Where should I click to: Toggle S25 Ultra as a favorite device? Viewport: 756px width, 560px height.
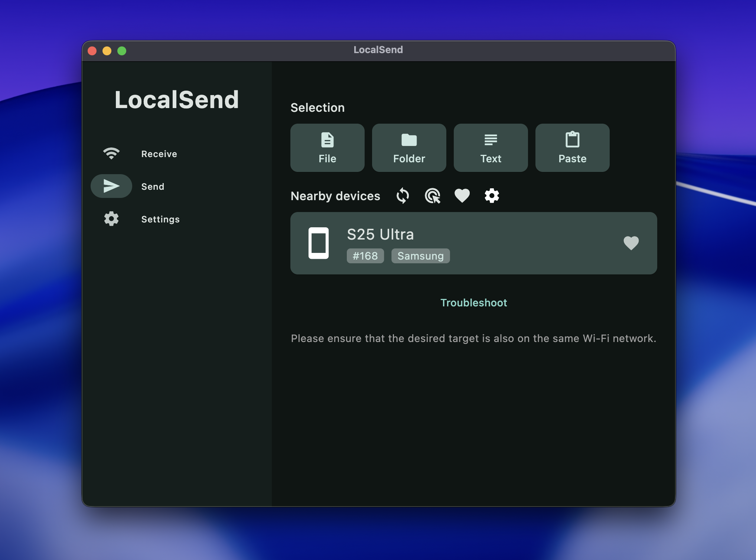pos(631,243)
